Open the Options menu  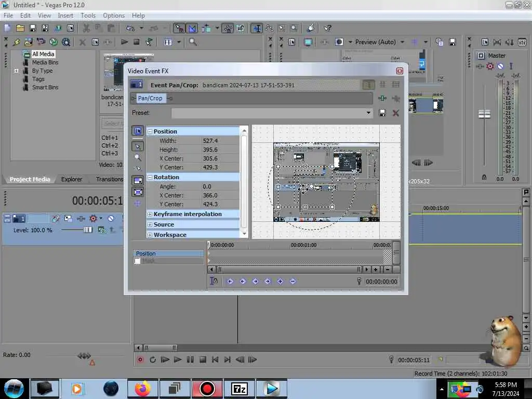click(x=114, y=16)
